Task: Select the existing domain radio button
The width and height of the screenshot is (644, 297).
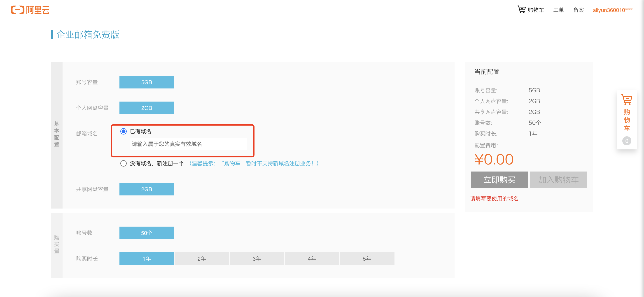Action: [124, 131]
